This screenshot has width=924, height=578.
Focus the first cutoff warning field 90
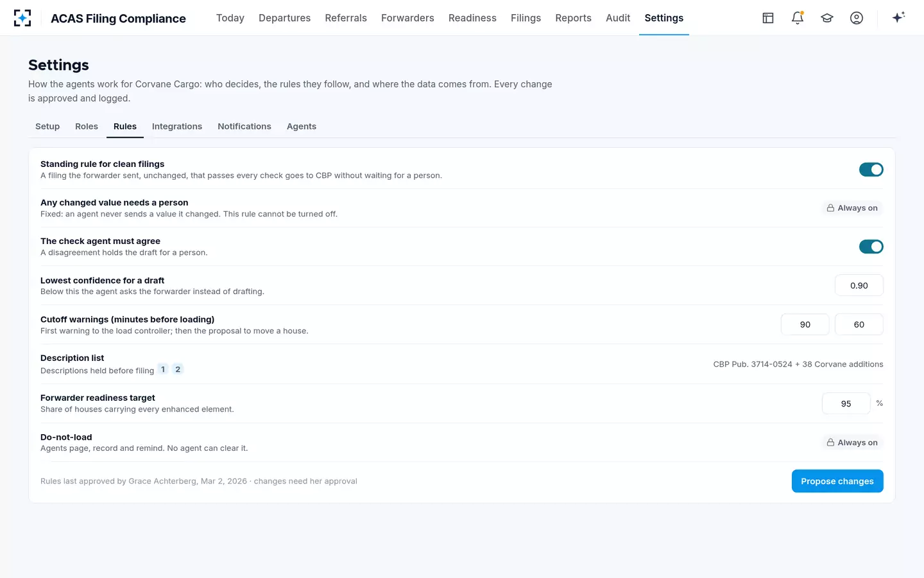(805, 324)
